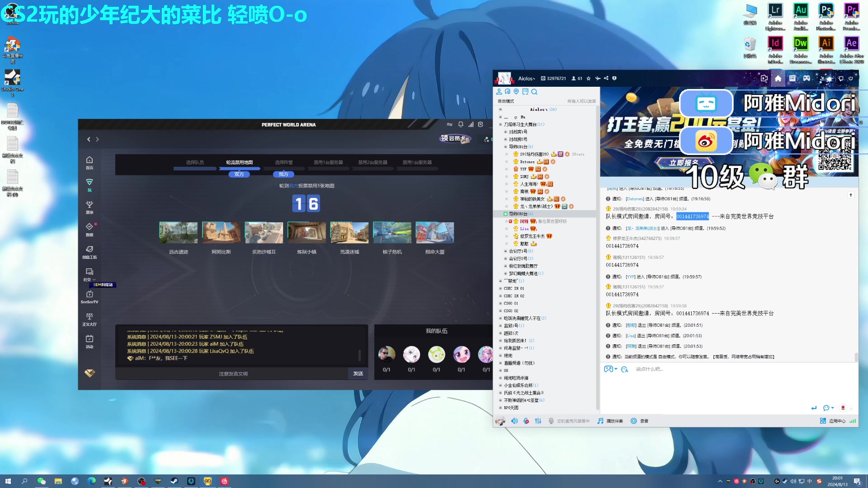Go back with the Arena left arrow
This screenshot has width=868, height=488.
(x=89, y=139)
